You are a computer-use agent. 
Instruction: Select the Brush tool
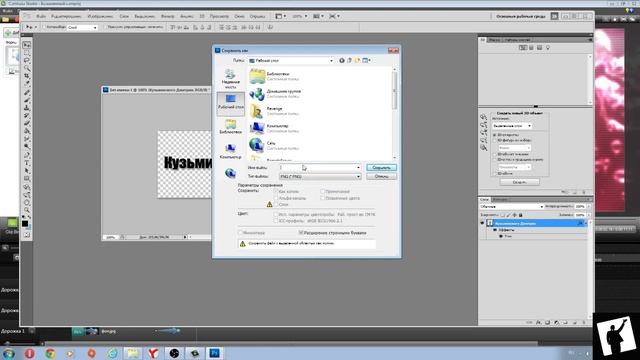pyautogui.click(x=27, y=100)
